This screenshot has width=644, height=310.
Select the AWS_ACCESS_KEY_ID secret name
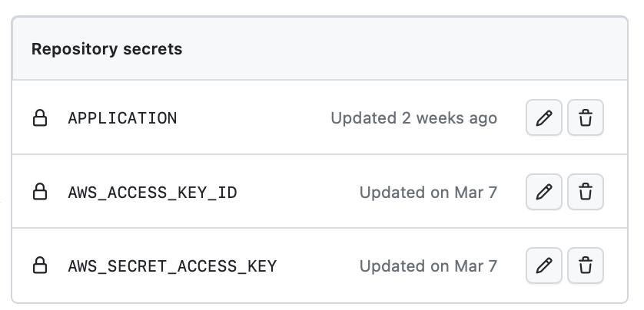tap(152, 193)
